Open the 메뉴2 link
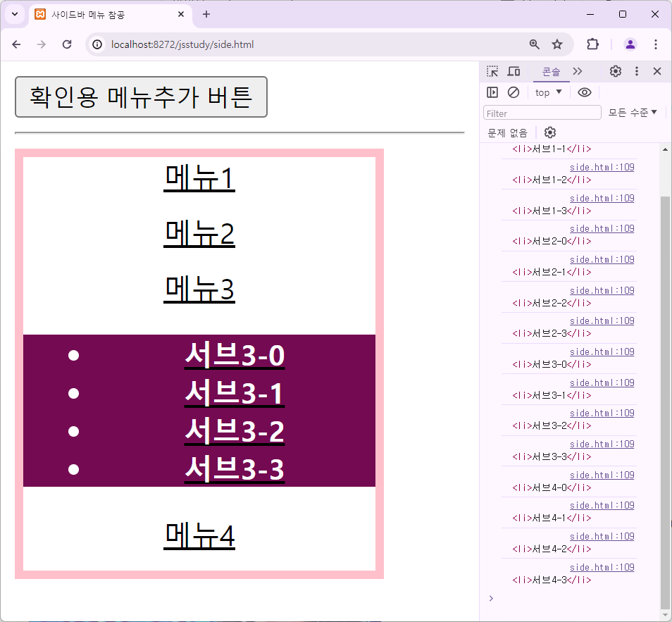 (x=199, y=234)
